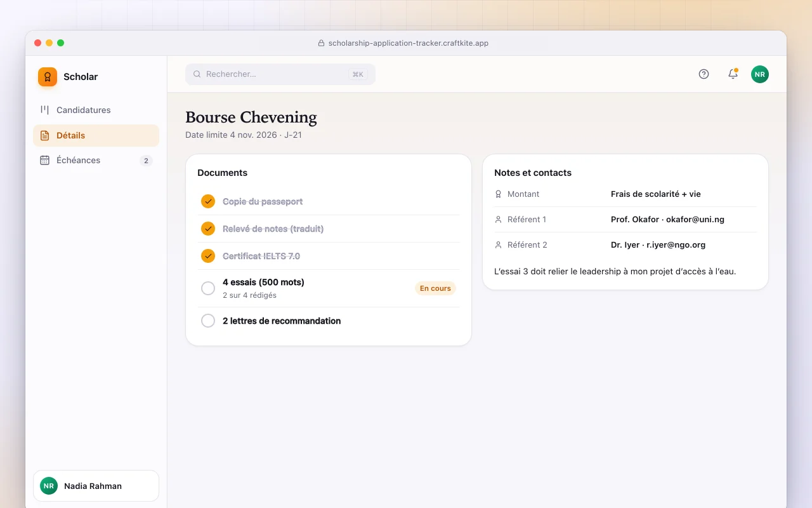Click the page URL in address bar
Viewport: 812px width, 508px height.
pos(408,43)
